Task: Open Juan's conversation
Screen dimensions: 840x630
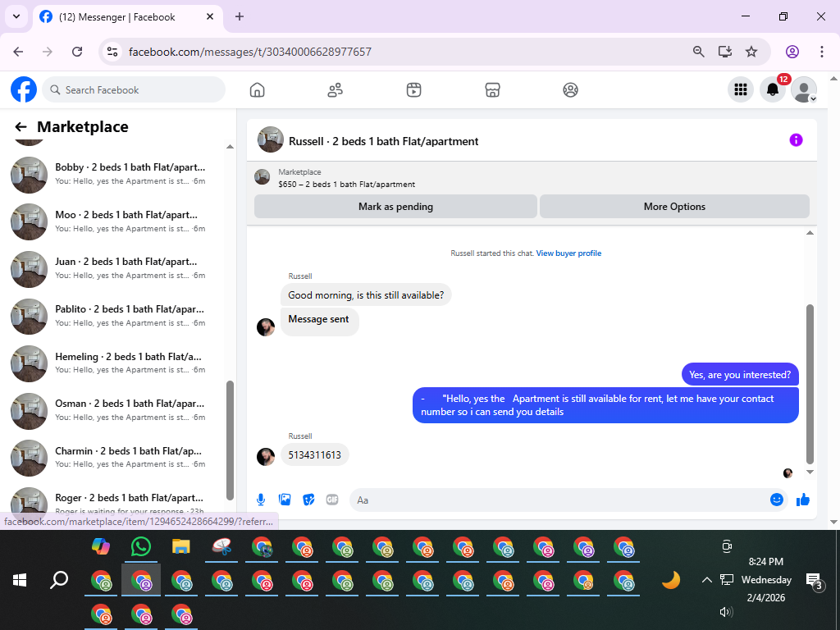Action: pos(115,268)
